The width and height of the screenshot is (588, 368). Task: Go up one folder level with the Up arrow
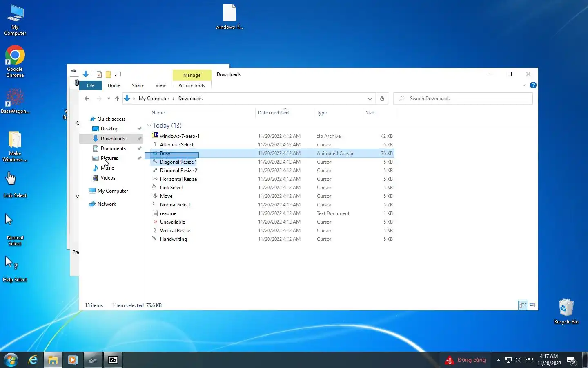[117, 99]
